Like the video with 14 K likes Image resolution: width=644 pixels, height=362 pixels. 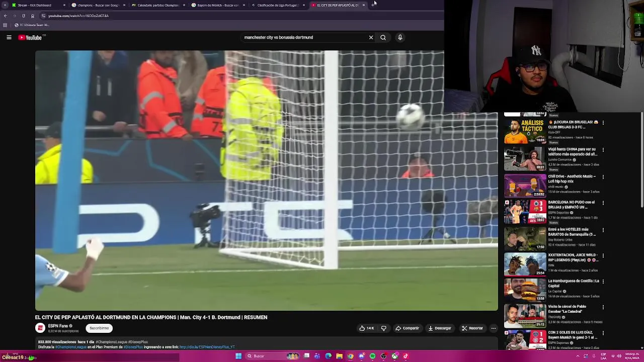[x=366, y=328]
